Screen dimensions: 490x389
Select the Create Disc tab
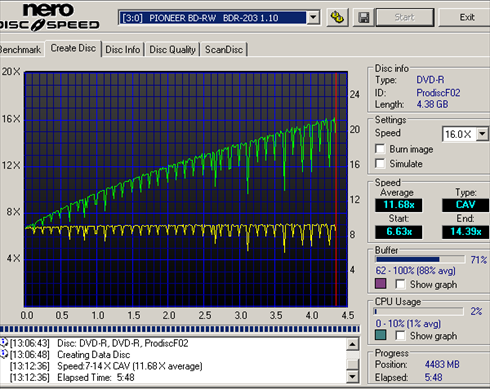pos(73,48)
